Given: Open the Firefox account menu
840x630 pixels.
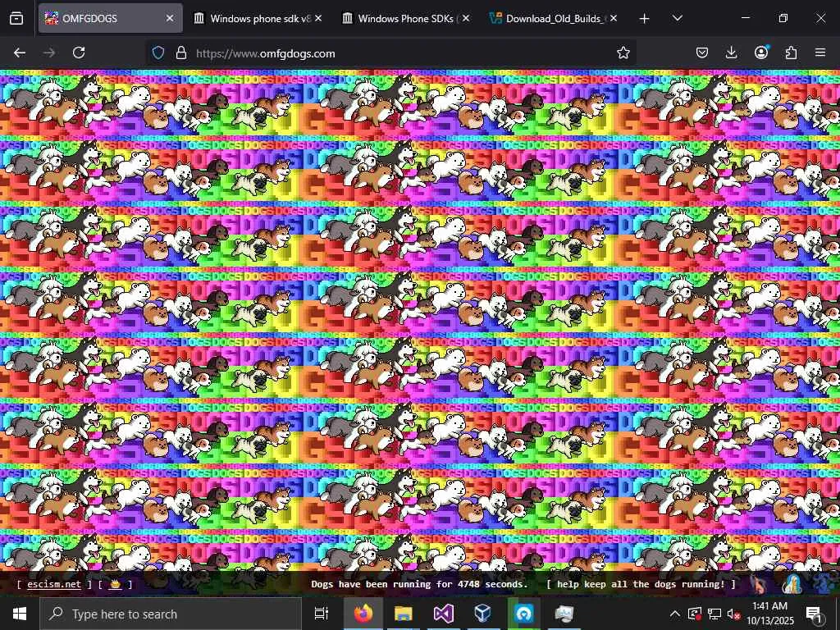Looking at the screenshot, I should (x=761, y=52).
